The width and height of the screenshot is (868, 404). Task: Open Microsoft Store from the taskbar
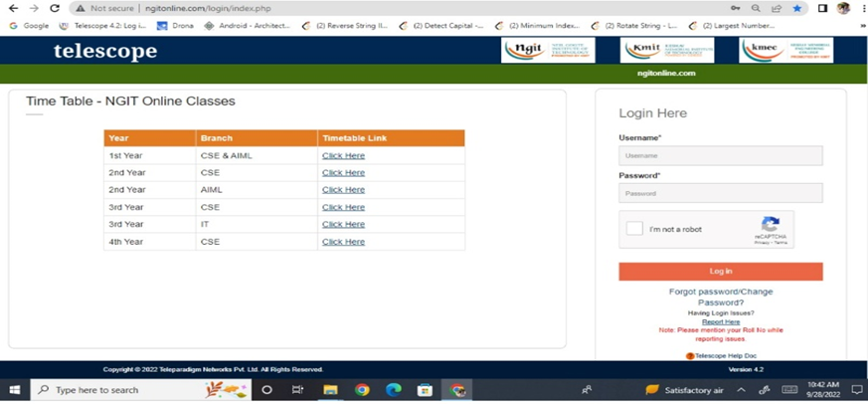tap(425, 390)
